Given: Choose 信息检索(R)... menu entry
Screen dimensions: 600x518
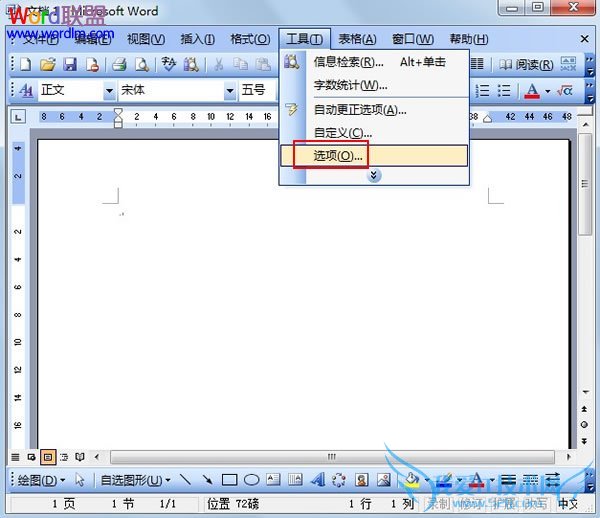Looking at the screenshot, I should click(x=374, y=62).
